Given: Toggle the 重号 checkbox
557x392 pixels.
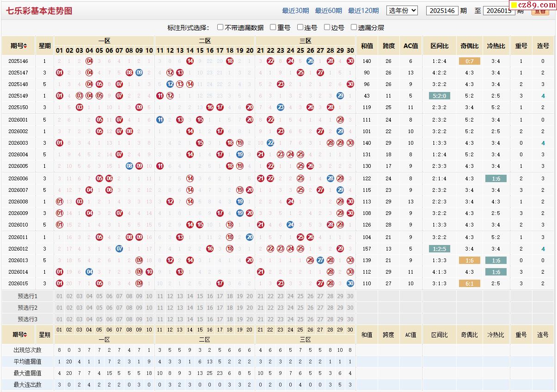Looking at the screenshot, I should tap(273, 27).
